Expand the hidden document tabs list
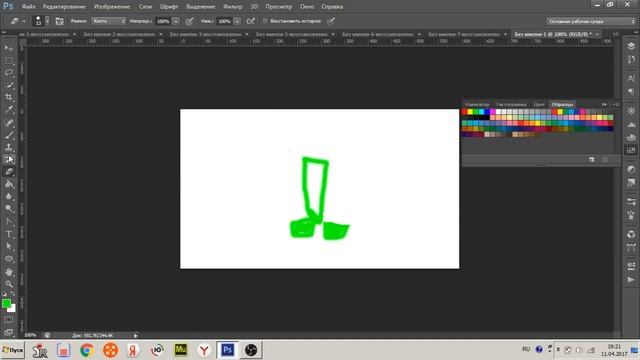 click(x=616, y=34)
